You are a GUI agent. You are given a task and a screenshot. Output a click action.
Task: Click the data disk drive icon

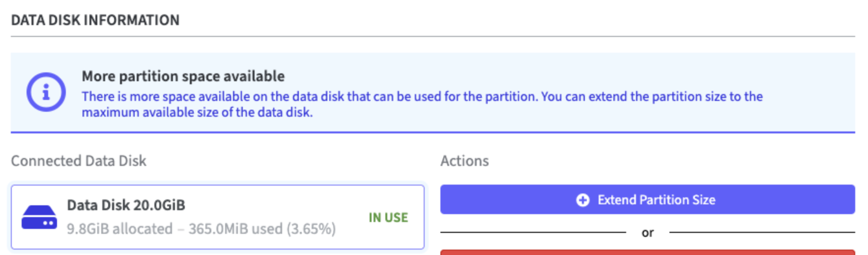click(x=39, y=217)
